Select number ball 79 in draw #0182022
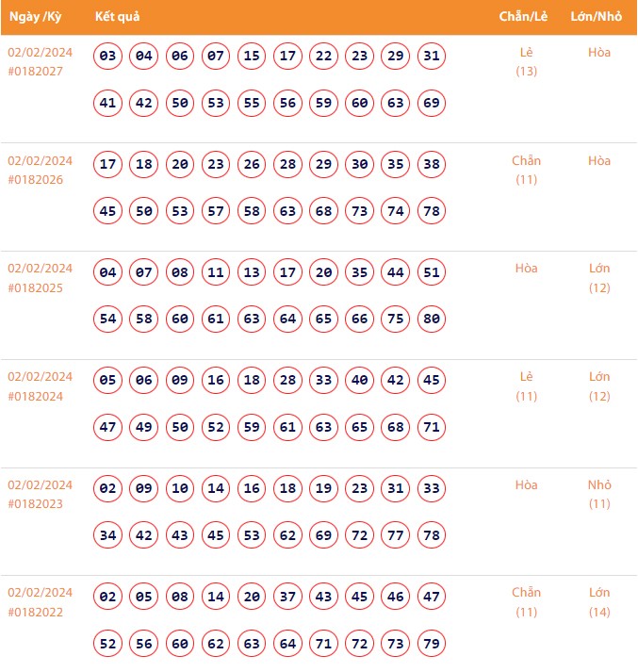The image size is (638, 672). [432, 644]
